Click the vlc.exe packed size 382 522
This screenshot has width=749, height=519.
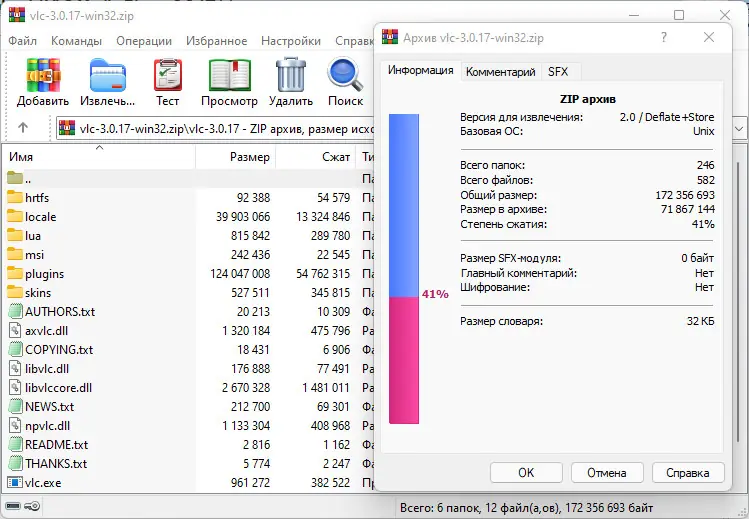pos(330,483)
